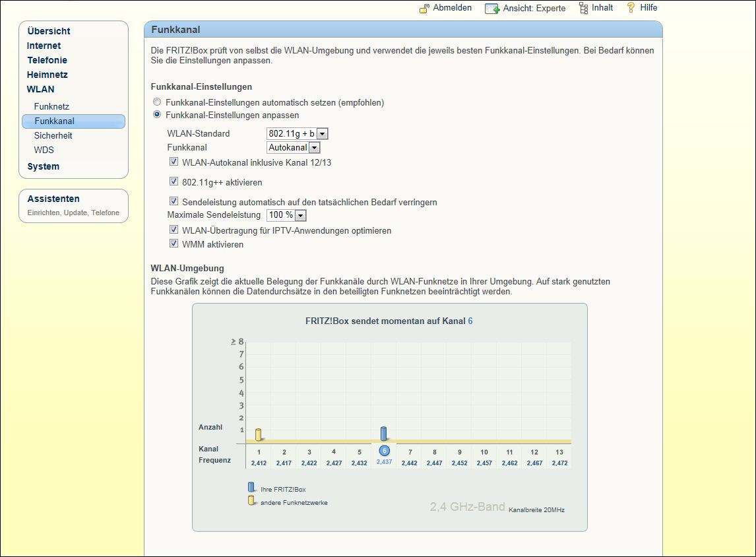Click 'Kanalbreite 20MHz' text
Viewport: 756px width, 557px height.
[536, 509]
